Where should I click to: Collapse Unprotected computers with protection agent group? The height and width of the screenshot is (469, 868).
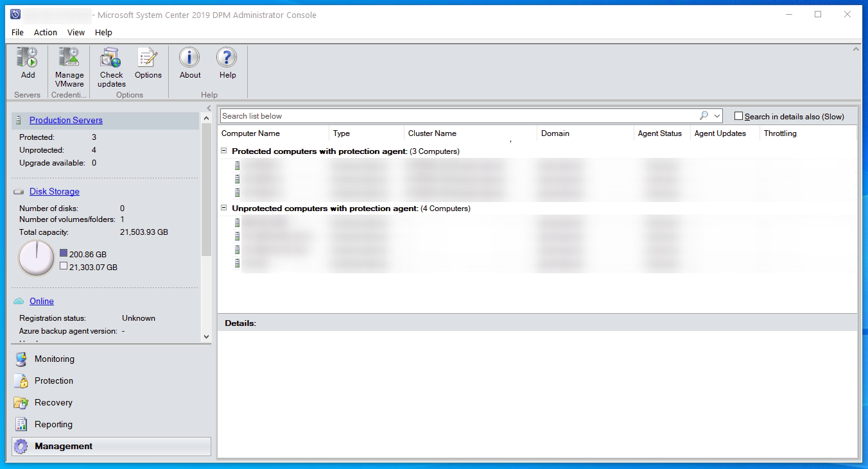click(224, 209)
